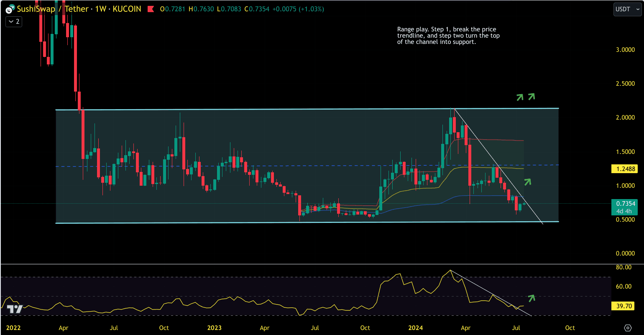
Task: Click the red flag icon next to KUCOIN
Action: 151,9
